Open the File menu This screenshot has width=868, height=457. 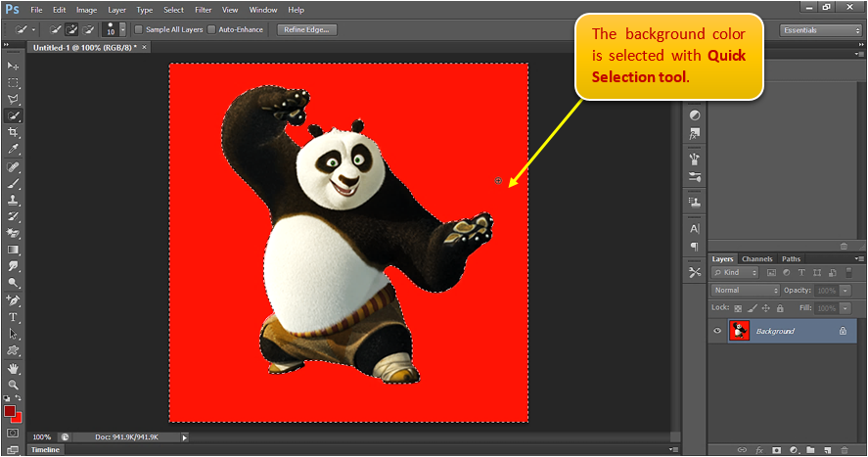pos(36,10)
